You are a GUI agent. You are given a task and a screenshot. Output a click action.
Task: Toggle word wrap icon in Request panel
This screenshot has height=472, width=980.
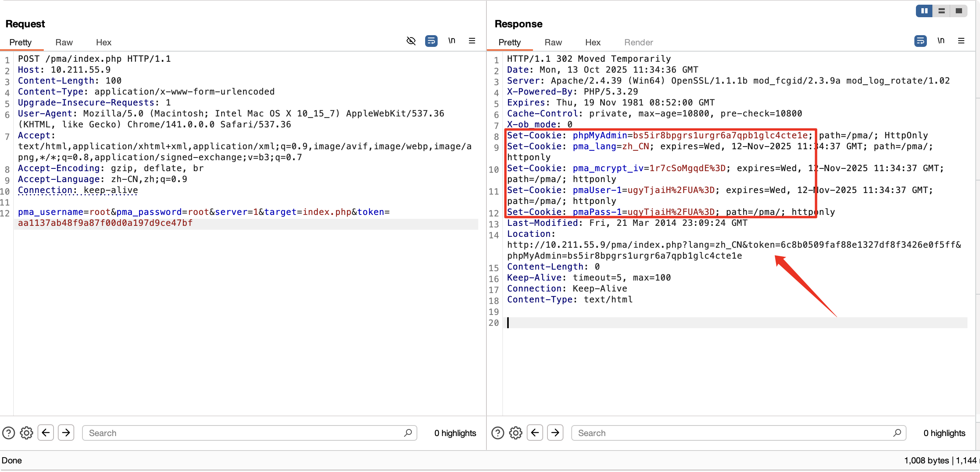pyautogui.click(x=431, y=41)
